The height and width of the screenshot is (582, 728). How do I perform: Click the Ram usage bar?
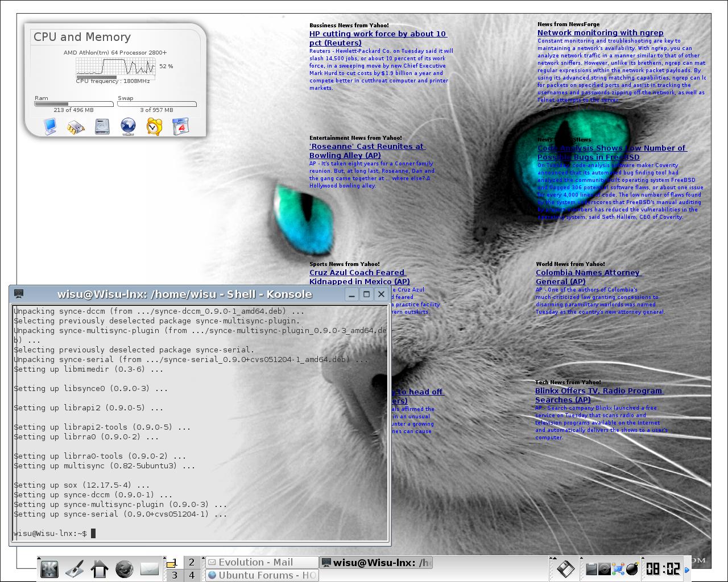point(74,104)
